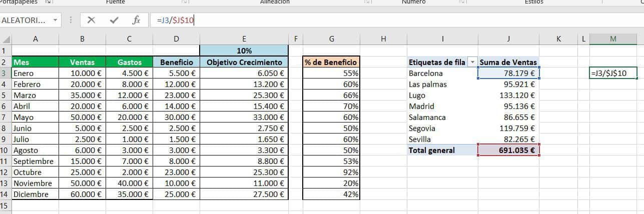Click the Suma de Ventas header cell
This screenshot has width=644, height=214.
(508, 62)
